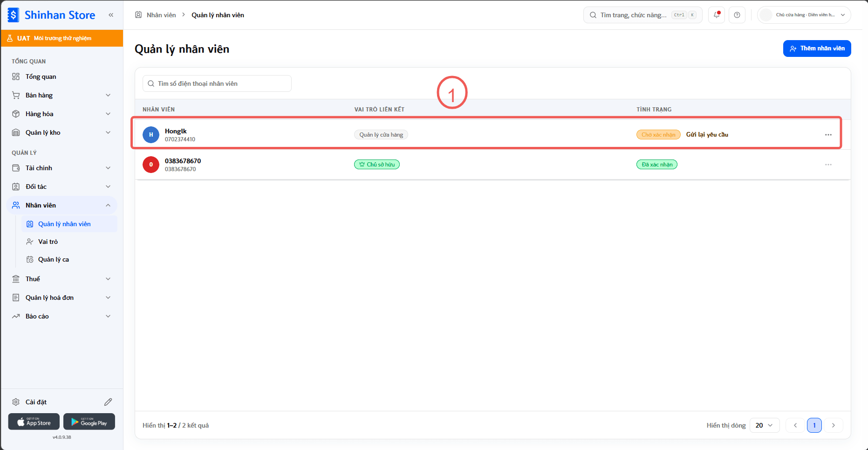The image size is (868, 450).
Task: Open Cài đặt settings
Action: pos(36,402)
